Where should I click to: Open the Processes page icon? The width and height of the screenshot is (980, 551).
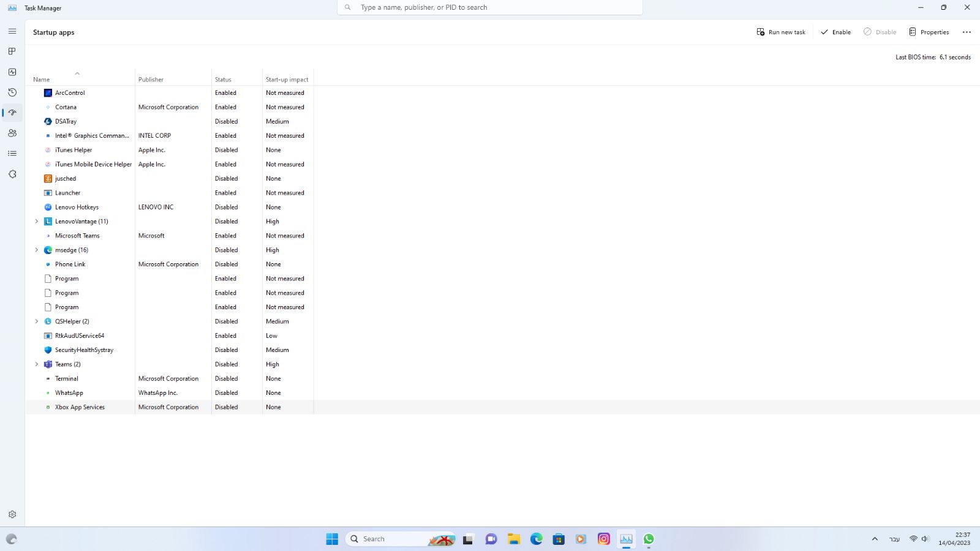tap(12, 51)
